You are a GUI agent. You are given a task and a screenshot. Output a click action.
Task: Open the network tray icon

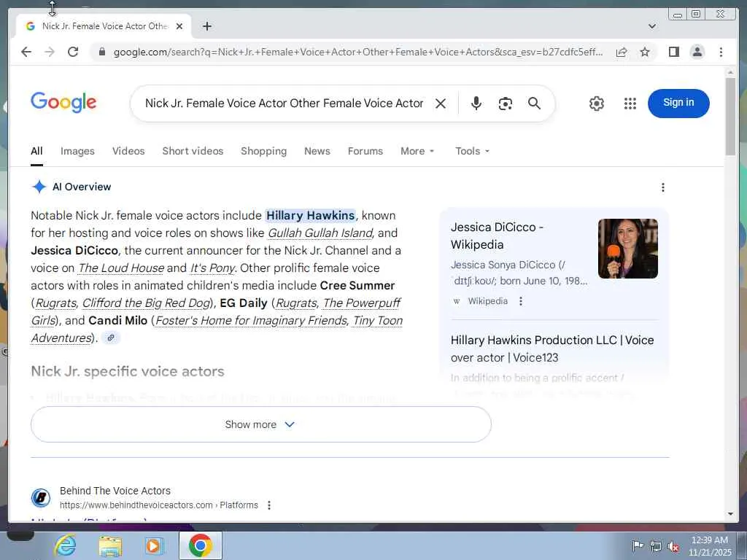click(x=656, y=546)
